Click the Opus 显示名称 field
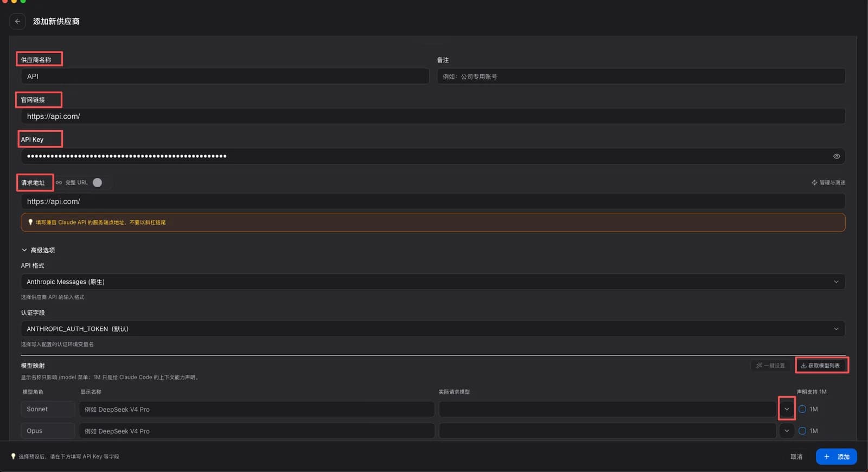 tap(257, 431)
